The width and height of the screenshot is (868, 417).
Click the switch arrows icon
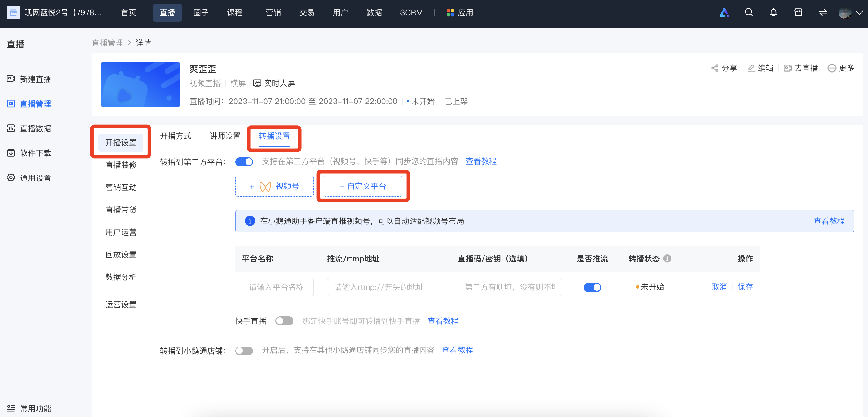823,12
